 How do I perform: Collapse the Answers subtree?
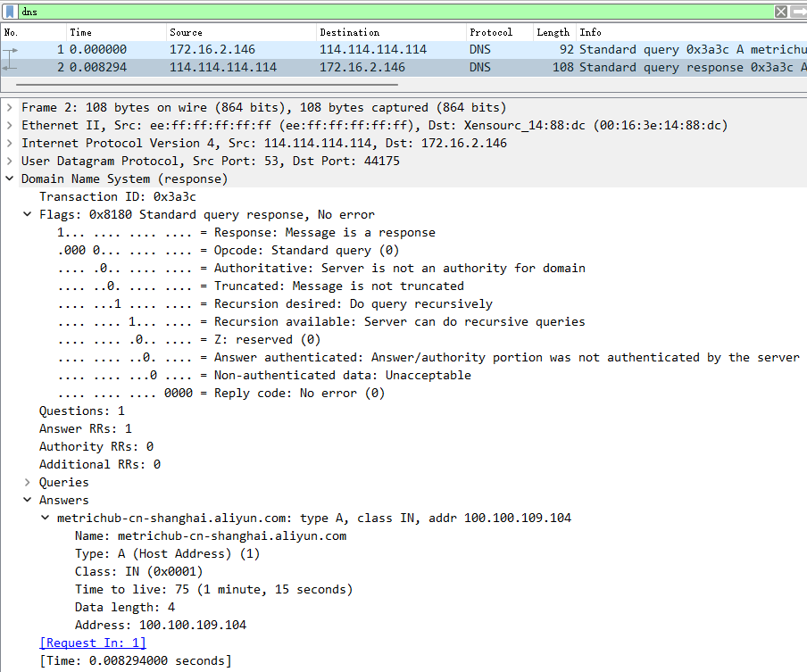(x=28, y=500)
